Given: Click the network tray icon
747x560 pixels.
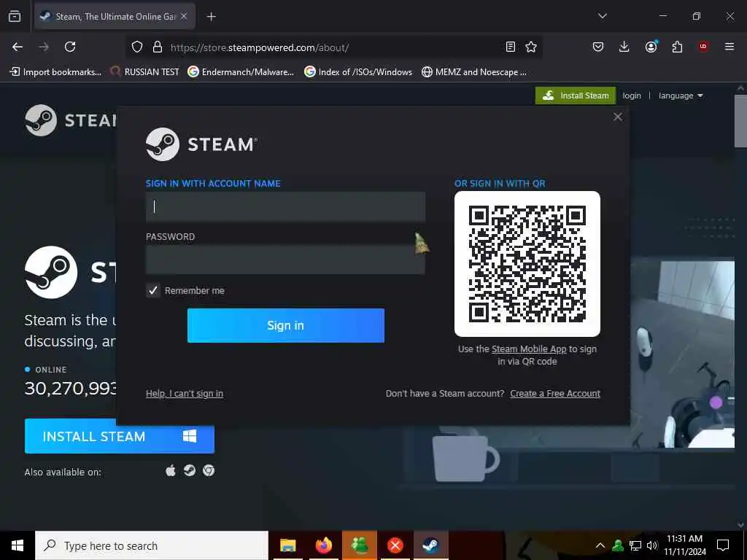Looking at the screenshot, I should point(635,545).
